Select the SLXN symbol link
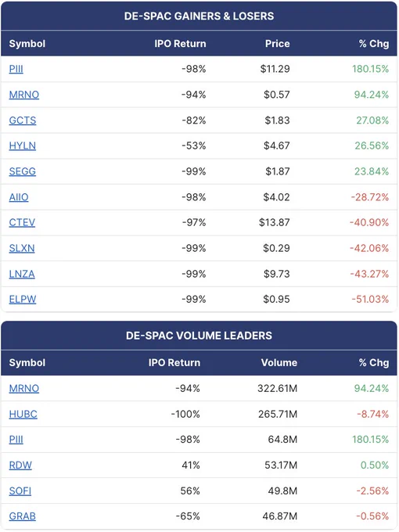399x532 pixels. (x=22, y=248)
